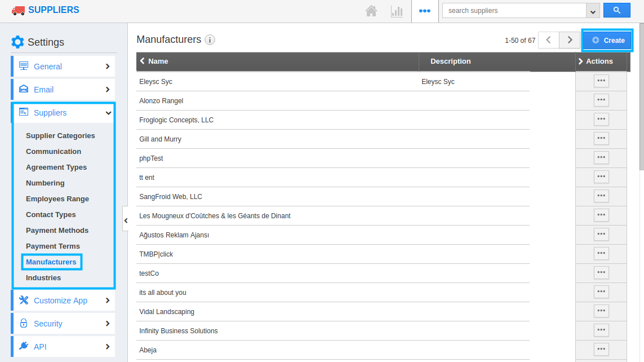
Task: Open actions menu for Eleysc Syc row
Action: pyautogui.click(x=601, y=81)
